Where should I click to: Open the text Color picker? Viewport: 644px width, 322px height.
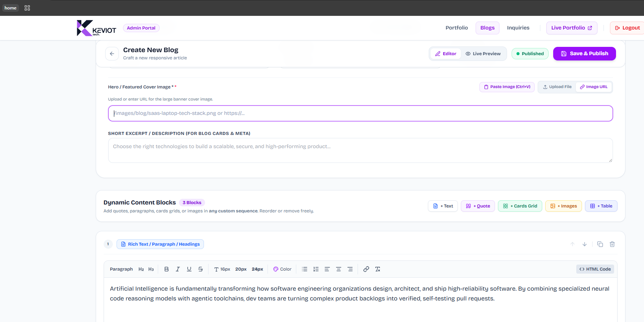[282, 269]
